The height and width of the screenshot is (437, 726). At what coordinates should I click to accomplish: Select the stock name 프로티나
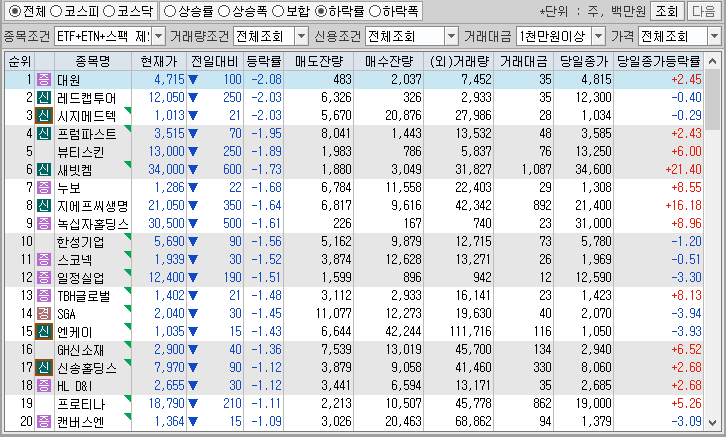pos(81,404)
